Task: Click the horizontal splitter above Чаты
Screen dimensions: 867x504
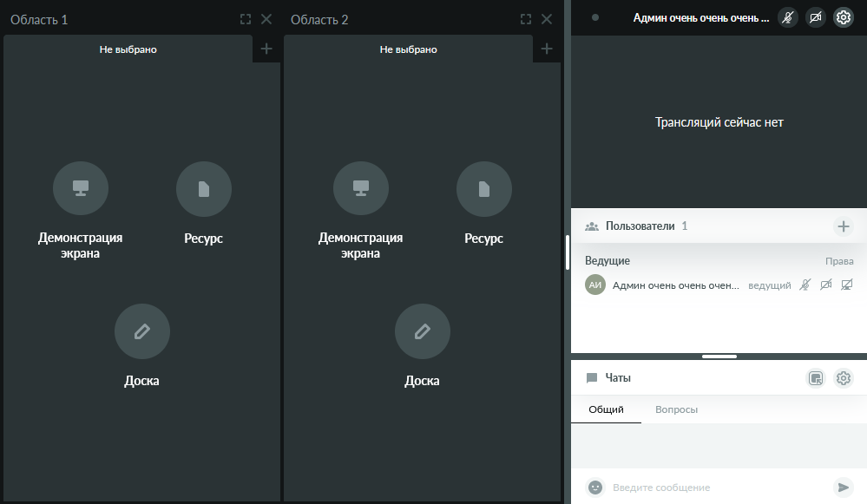Action: 719,357
